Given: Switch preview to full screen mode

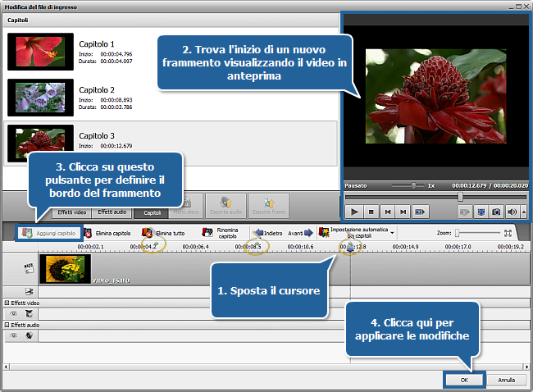Looking at the screenshot, I should pyautogui.click(x=481, y=212).
